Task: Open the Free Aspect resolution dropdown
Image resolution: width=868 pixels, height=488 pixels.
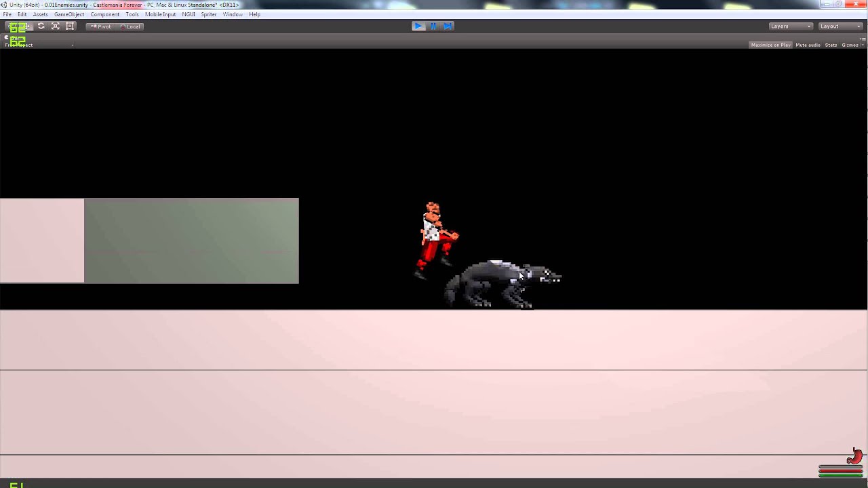Action: tap(39, 45)
